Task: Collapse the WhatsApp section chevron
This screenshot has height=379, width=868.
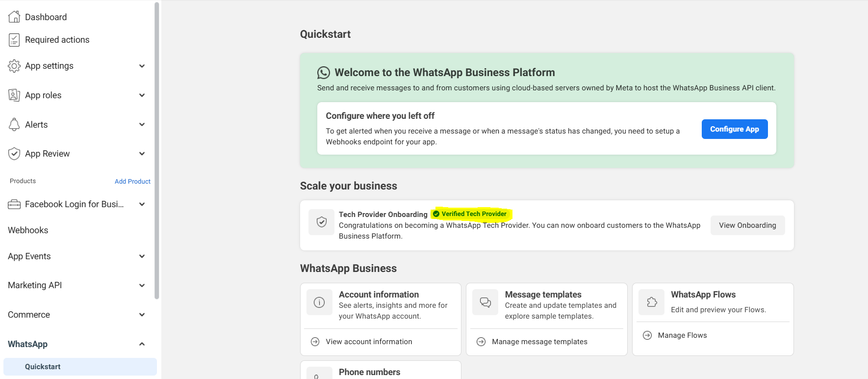Action: point(142,344)
